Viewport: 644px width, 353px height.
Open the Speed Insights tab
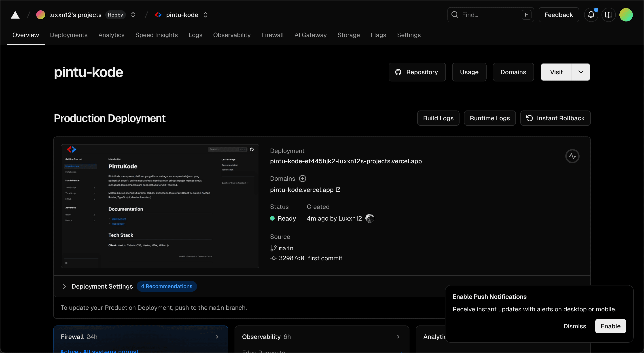click(157, 35)
